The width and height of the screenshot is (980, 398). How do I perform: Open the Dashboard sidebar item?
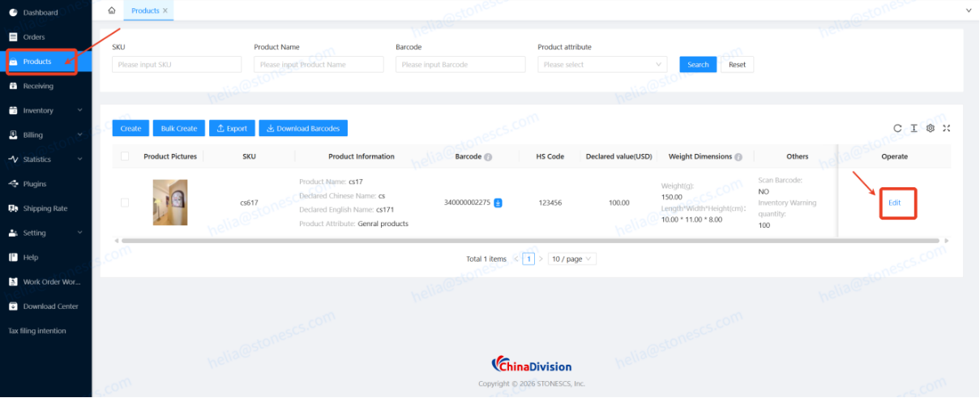[45, 12]
